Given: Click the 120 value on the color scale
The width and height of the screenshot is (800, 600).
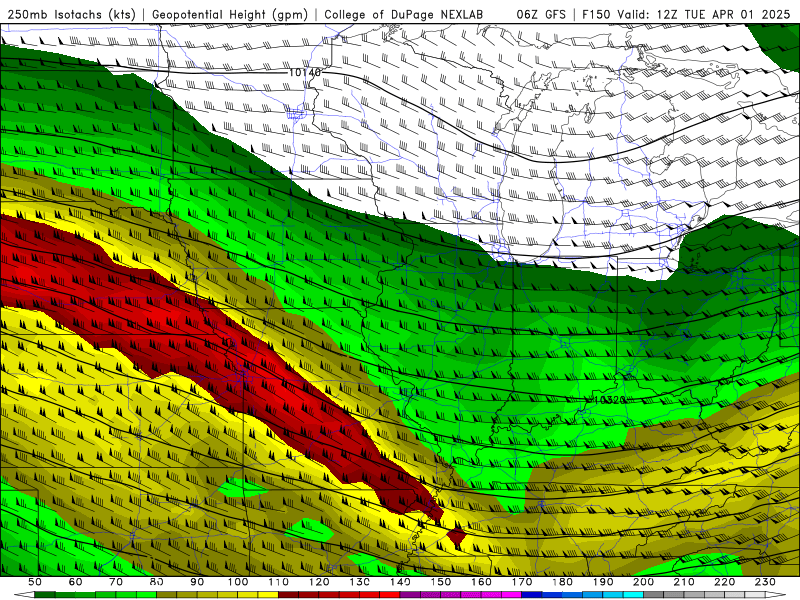Looking at the screenshot, I should coord(319,582).
